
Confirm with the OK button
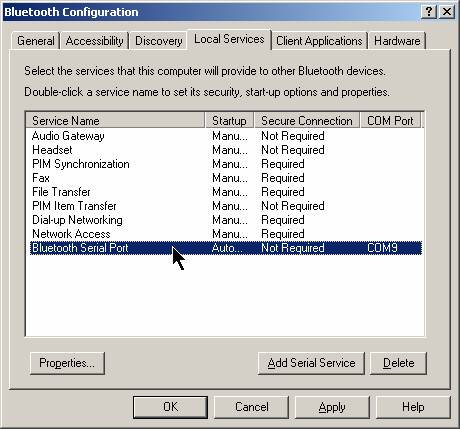pyautogui.click(x=170, y=407)
